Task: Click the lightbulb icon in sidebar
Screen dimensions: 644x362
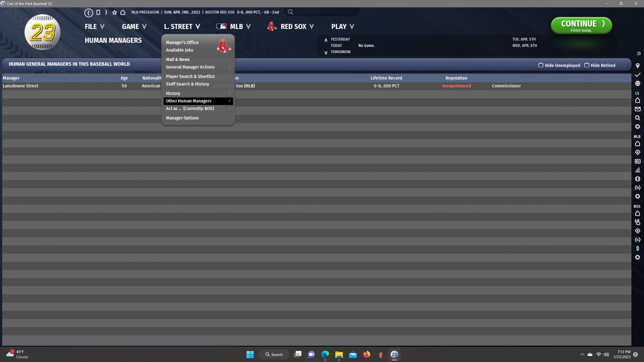Action: [637, 66]
